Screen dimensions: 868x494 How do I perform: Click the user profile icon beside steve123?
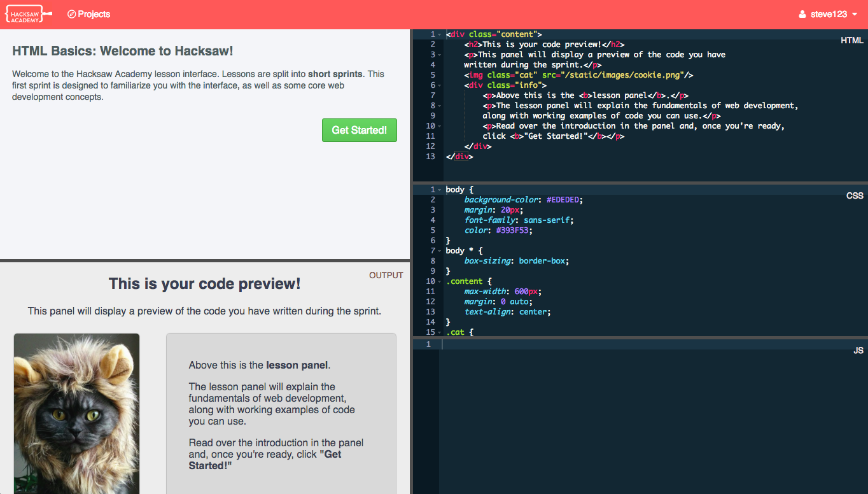tap(802, 15)
